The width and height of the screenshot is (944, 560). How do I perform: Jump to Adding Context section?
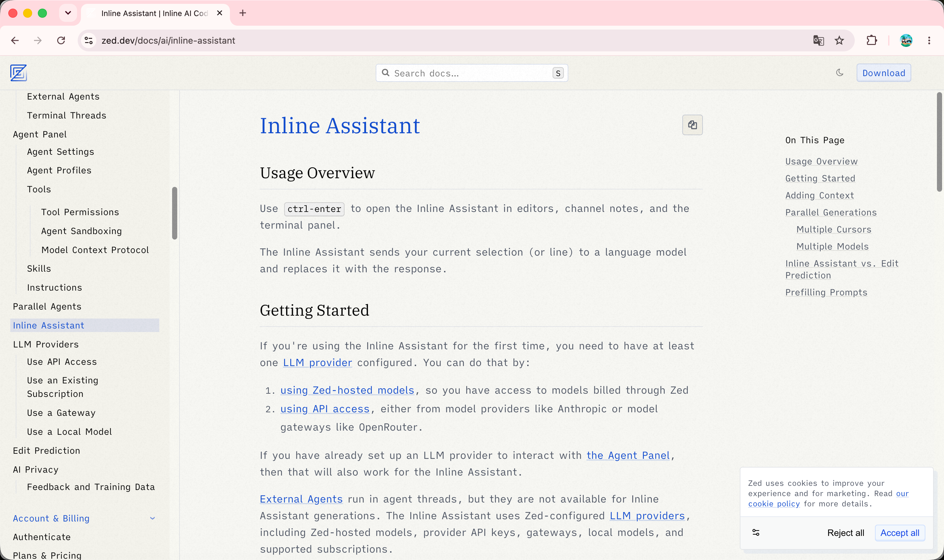point(819,196)
